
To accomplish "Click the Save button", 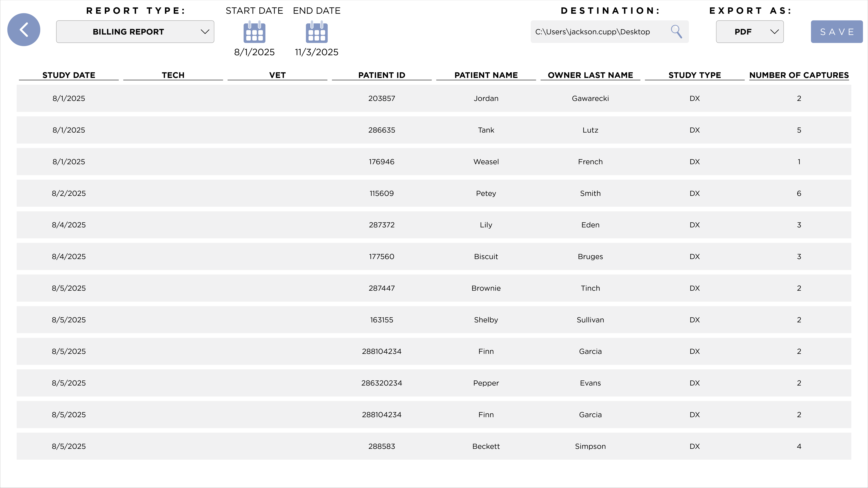I will [836, 31].
